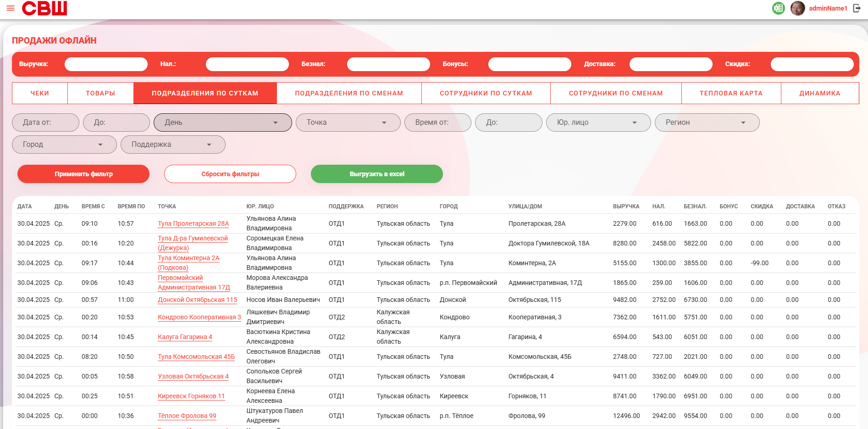
Task: Expand the День dropdown
Action: (223, 123)
